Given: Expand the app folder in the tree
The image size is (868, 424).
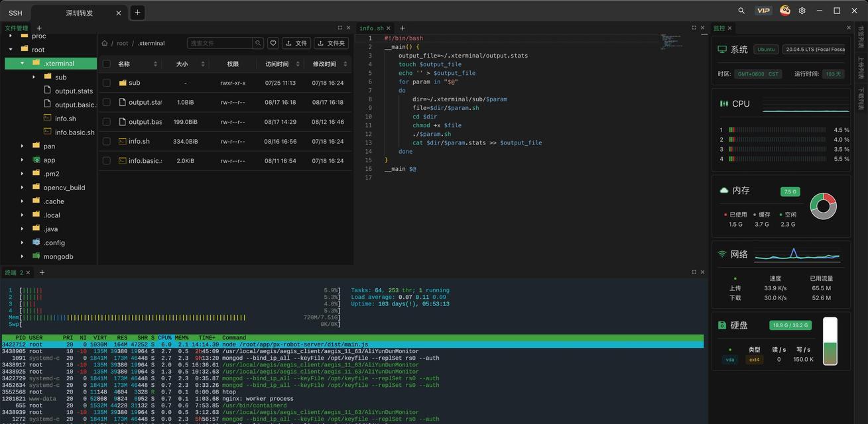Looking at the screenshot, I should [x=22, y=160].
